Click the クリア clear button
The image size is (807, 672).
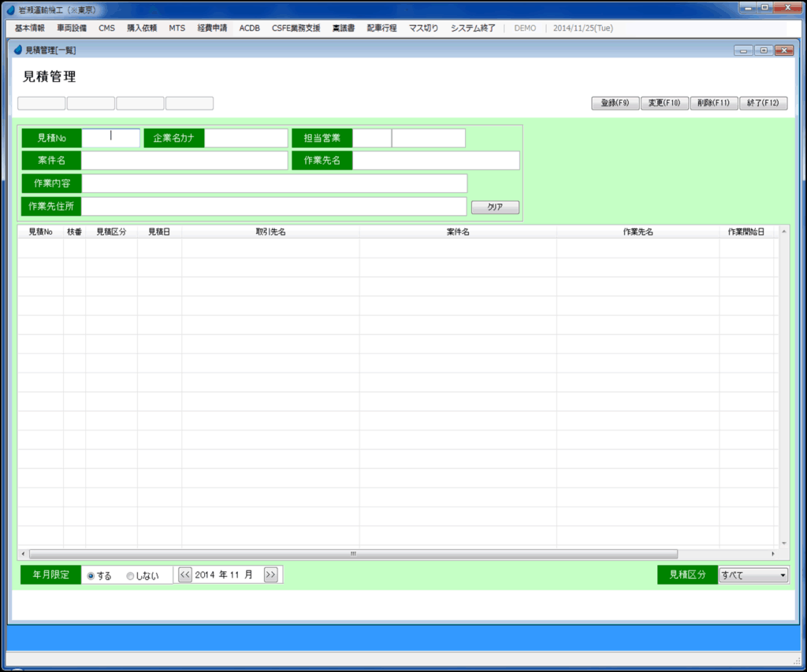point(495,207)
